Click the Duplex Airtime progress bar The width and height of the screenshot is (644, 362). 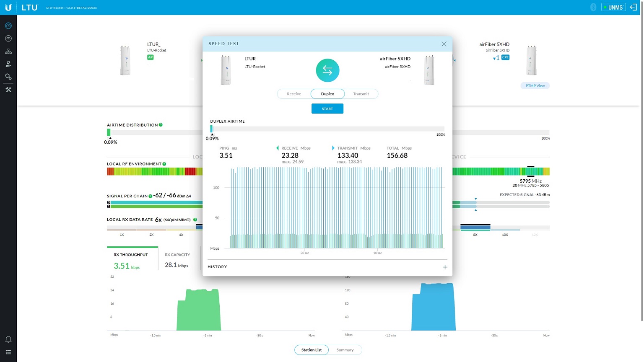[327, 129]
